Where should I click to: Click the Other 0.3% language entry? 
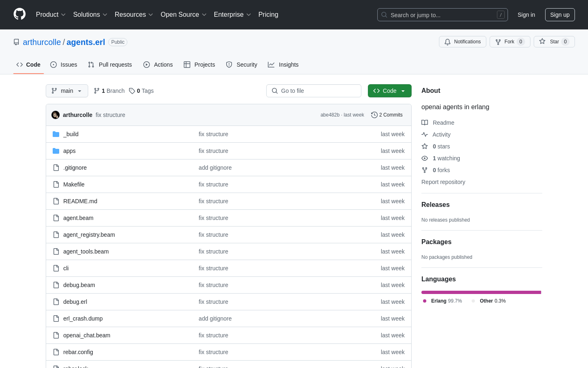click(x=489, y=301)
